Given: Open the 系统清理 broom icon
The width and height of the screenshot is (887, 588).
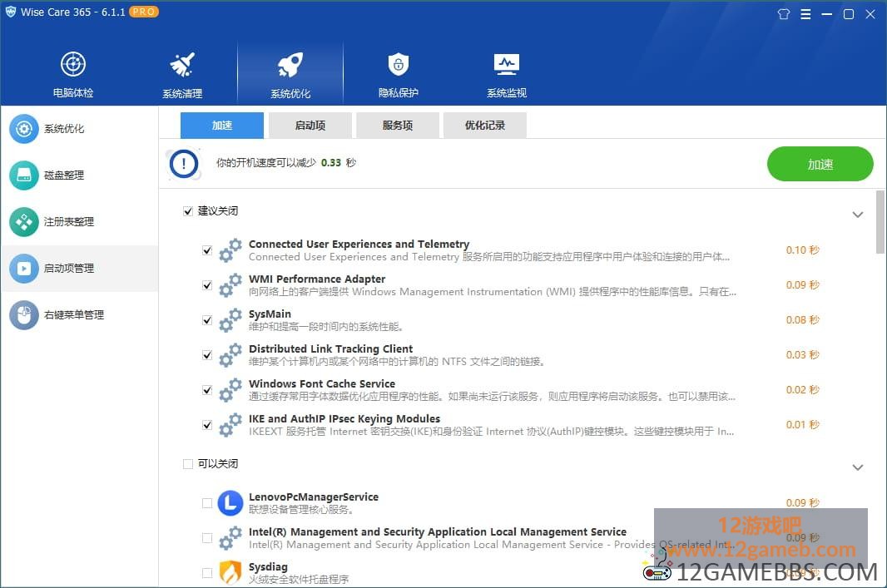Looking at the screenshot, I should [x=182, y=65].
